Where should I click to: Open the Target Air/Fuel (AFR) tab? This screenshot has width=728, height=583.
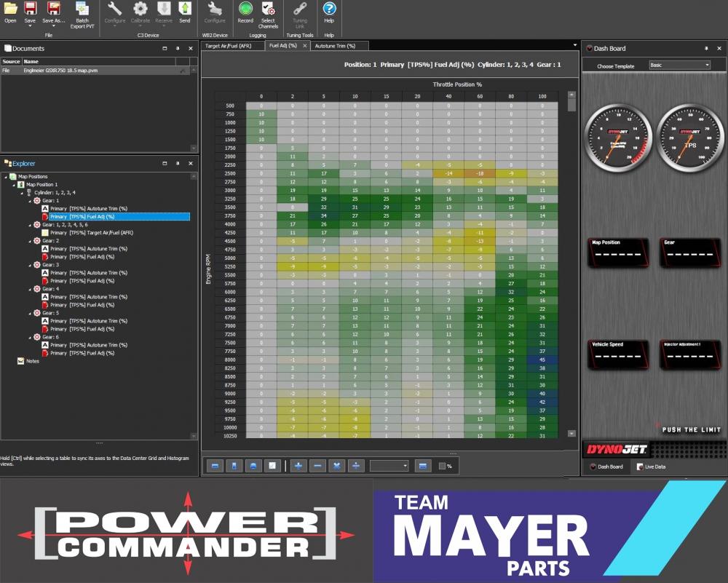pyautogui.click(x=229, y=45)
